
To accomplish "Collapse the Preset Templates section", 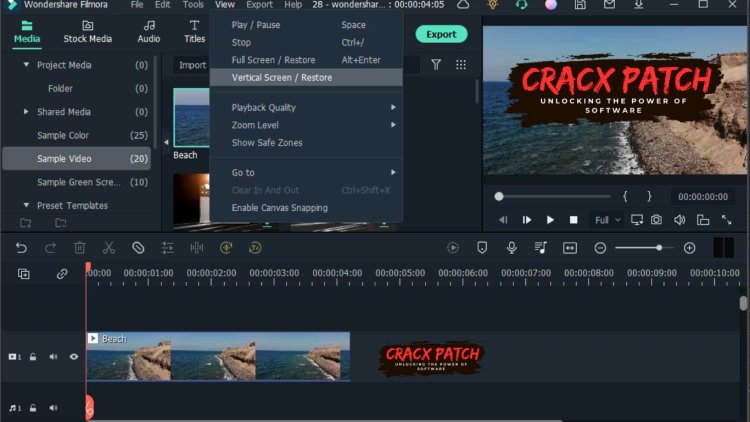I will click(26, 205).
